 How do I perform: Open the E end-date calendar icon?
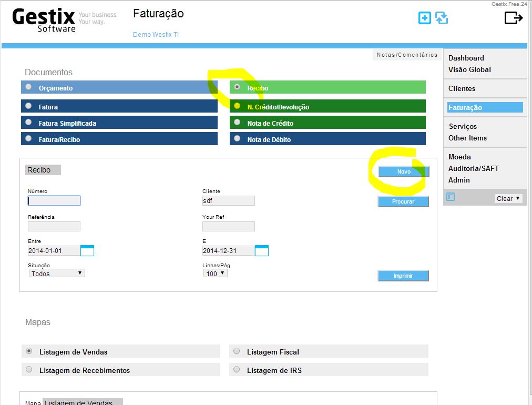(262, 250)
